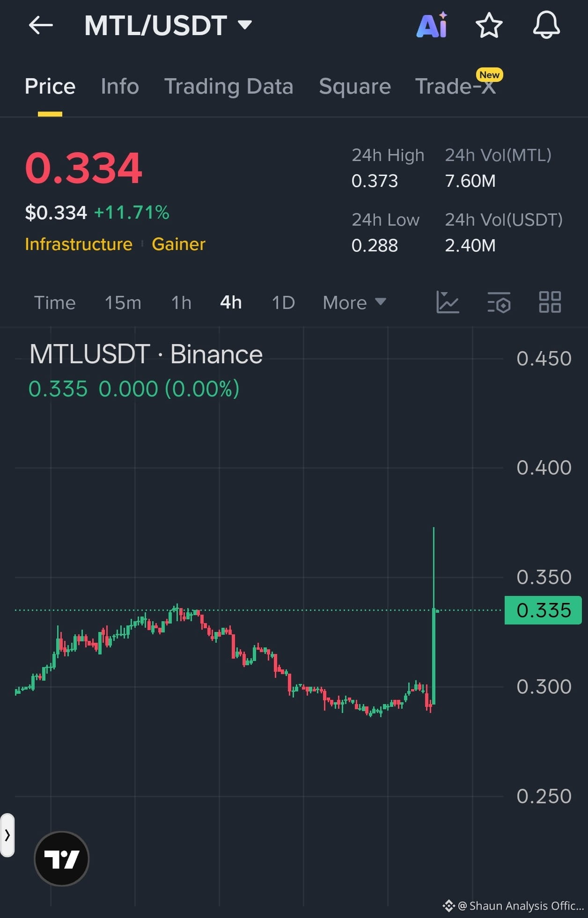Switch to the Trading Data tab
The image size is (588, 918).
(x=228, y=87)
